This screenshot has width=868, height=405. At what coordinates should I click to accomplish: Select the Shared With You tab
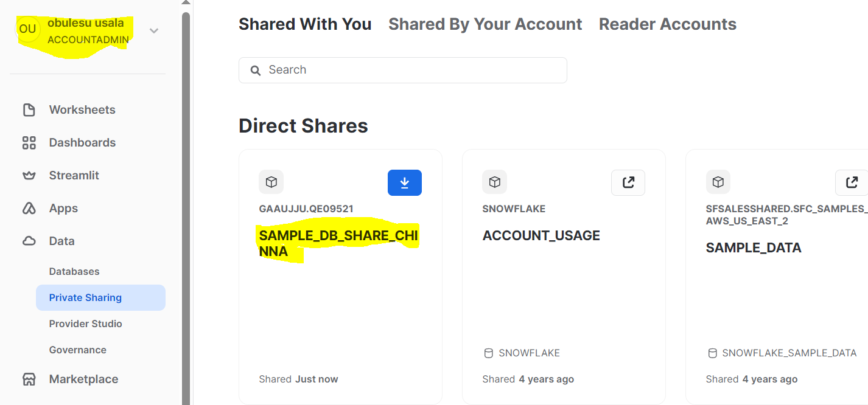click(x=305, y=24)
